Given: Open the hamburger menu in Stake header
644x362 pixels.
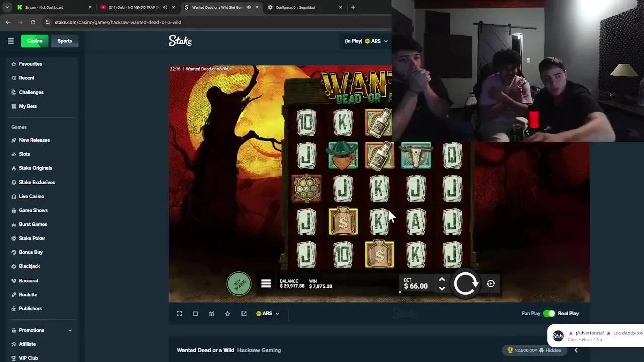Looking at the screenshot, I should [11, 41].
